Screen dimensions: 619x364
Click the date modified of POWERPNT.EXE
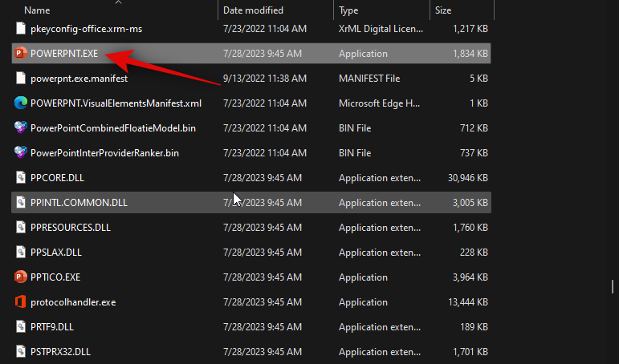click(x=262, y=54)
